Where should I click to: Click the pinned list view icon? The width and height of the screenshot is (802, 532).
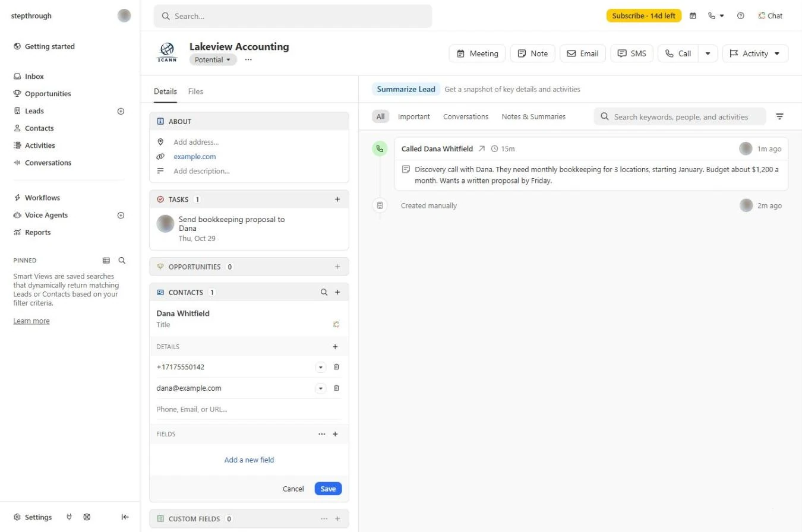coord(106,260)
